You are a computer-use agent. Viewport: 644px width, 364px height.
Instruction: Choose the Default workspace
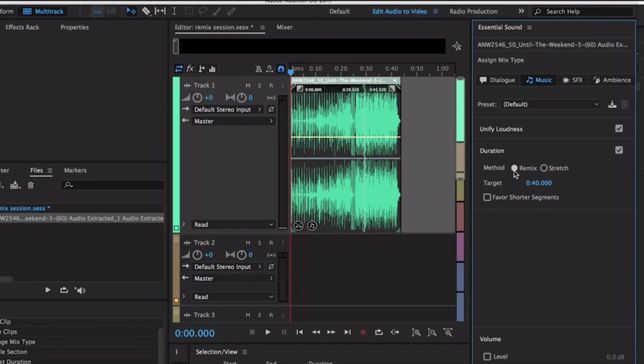click(339, 11)
